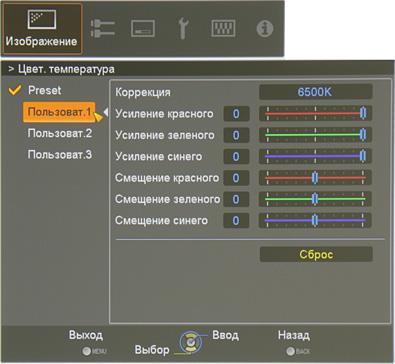The image size is (395, 364).
Task: Adjust the Усиление синего blue slider
Action: (315, 156)
